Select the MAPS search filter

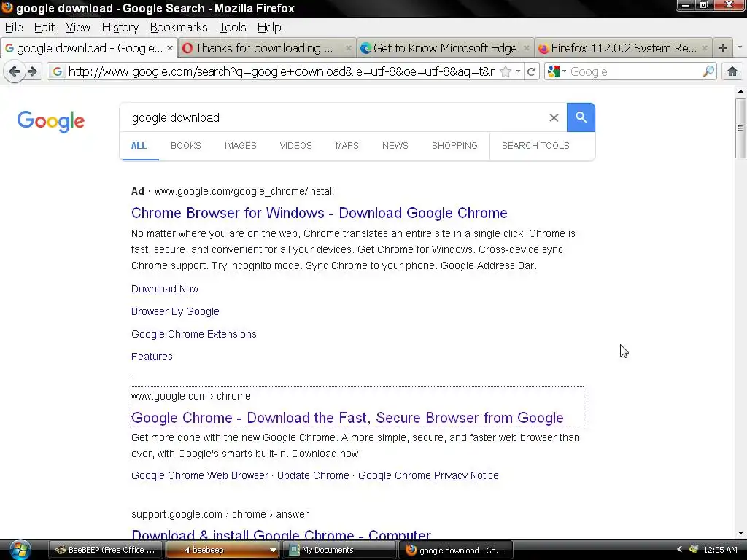(347, 146)
